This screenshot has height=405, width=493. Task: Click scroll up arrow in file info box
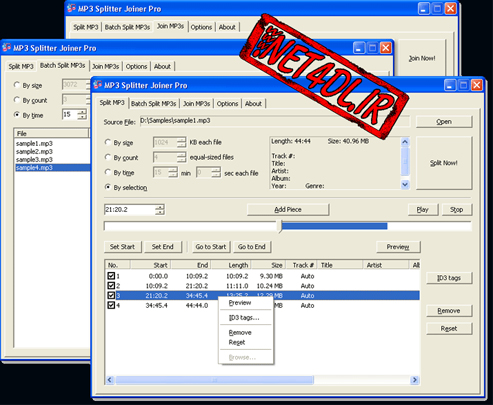point(405,142)
